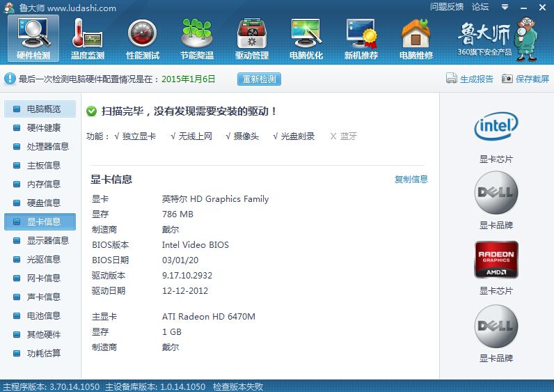Select 网卡信息 in the sidebar
Image resolution: width=554 pixels, height=392 pixels.
tap(40, 279)
